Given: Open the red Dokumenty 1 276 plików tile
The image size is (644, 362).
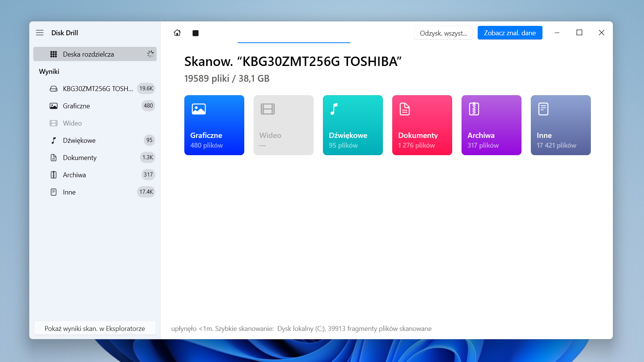Looking at the screenshot, I should (x=422, y=125).
